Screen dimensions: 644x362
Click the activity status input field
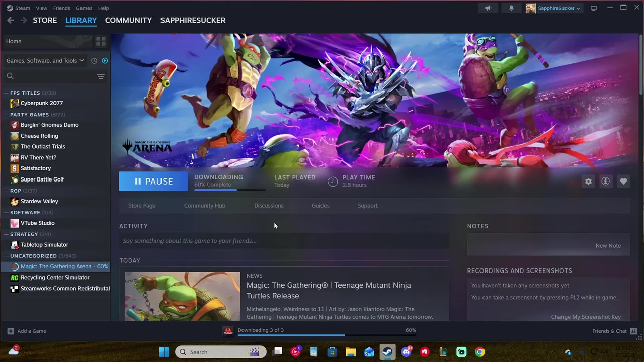[284, 241]
